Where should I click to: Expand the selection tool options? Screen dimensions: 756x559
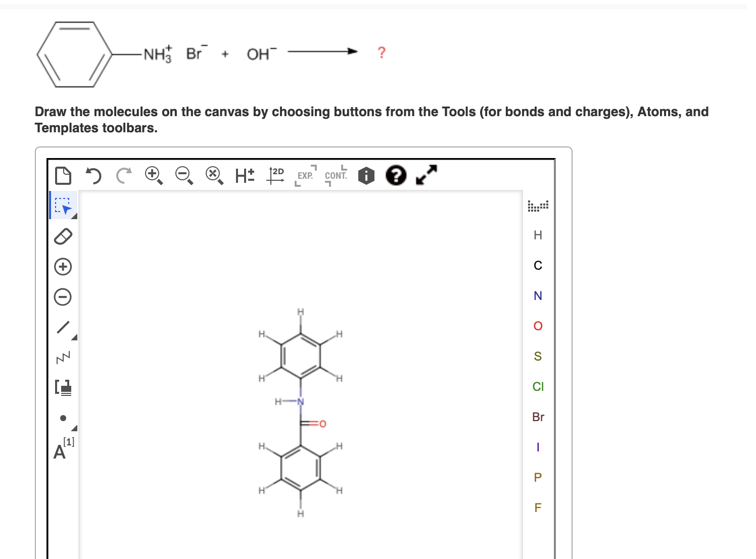tap(74, 216)
